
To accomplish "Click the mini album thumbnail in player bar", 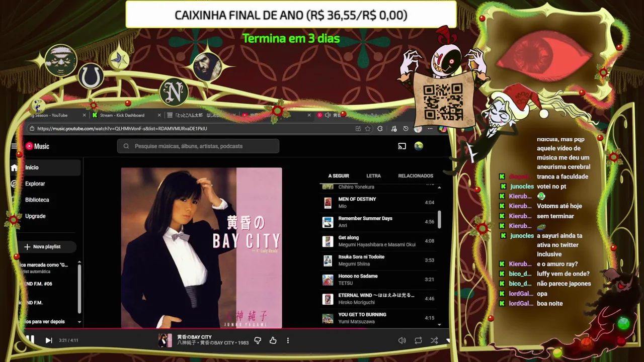I will (165, 340).
